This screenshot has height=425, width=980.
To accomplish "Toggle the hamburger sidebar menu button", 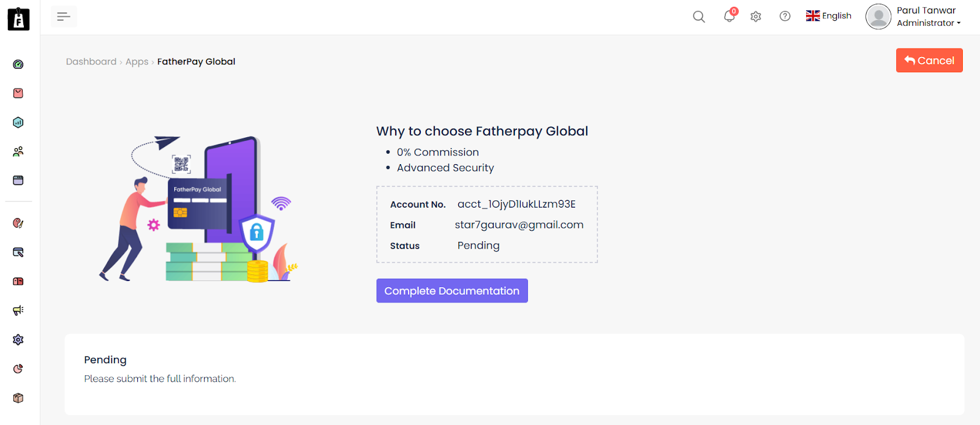I will pos(64,17).
